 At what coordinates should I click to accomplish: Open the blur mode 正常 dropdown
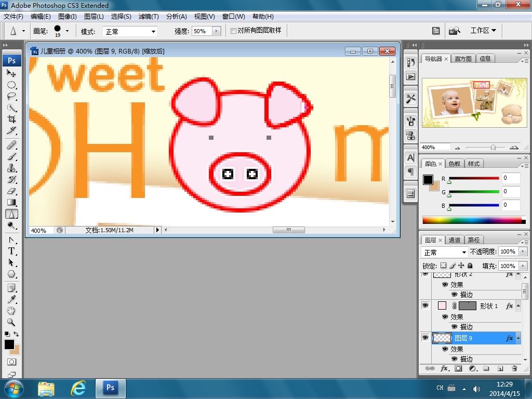(130, 32)
